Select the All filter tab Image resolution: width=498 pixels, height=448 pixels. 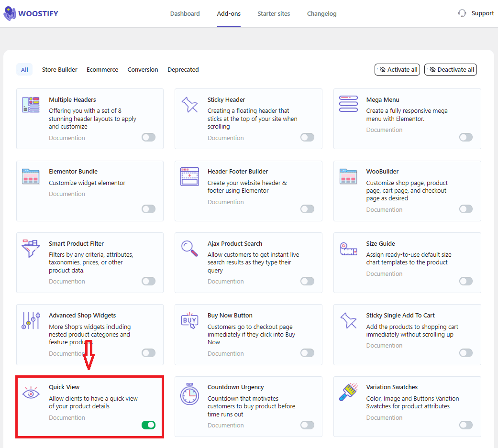24,70
